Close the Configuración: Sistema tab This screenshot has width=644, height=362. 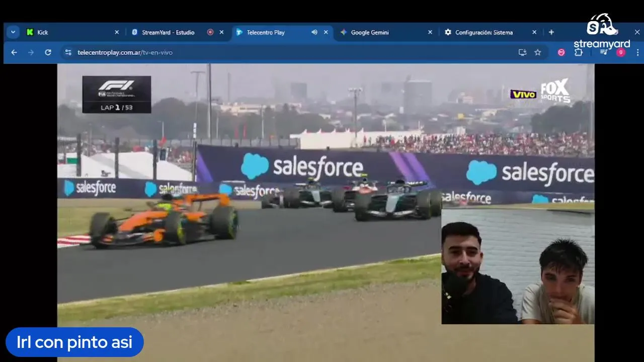[x=534, y=32]
